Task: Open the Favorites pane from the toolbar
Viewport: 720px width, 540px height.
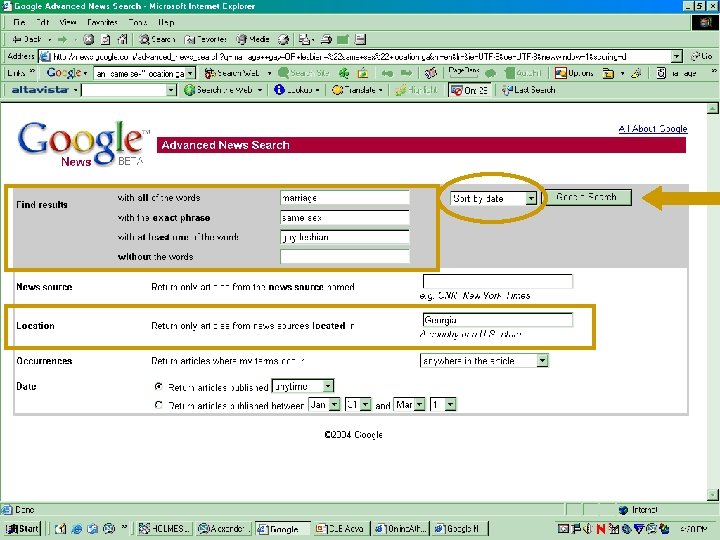Action: [205, 39]
